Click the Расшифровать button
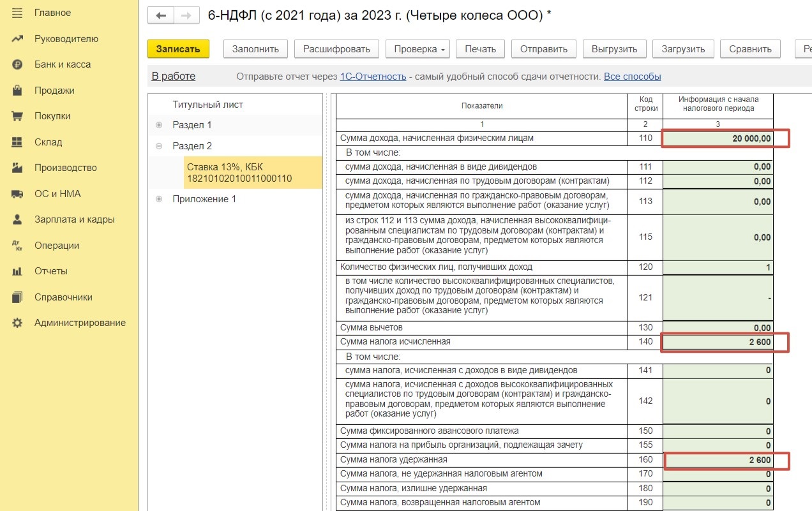Viewport: 812px width, 511px height. click(336, 49)
